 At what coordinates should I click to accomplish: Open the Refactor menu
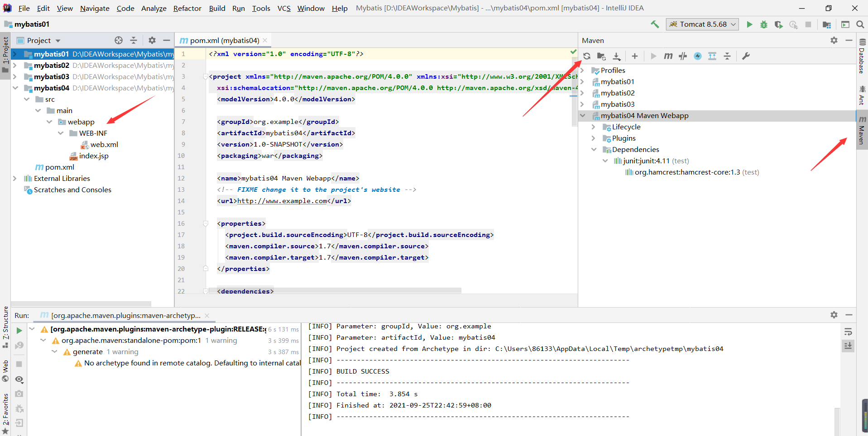pos(187,8)
